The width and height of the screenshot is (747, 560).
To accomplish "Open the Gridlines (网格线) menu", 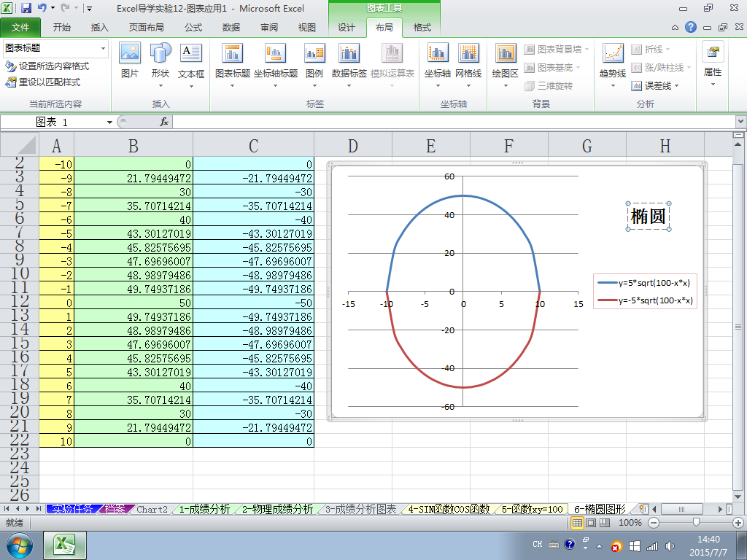I will click(468, 60).
